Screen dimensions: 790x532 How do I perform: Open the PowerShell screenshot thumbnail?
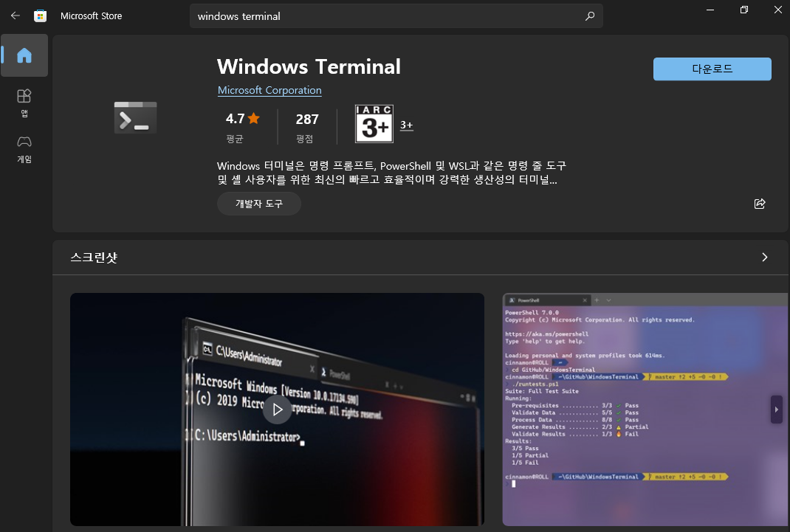pos(645,410)
